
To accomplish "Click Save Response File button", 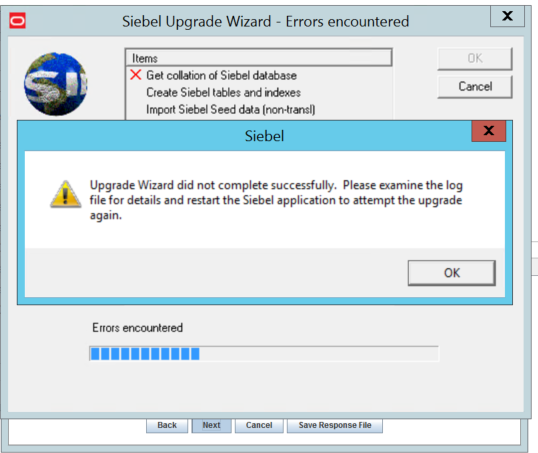I will (x=335, y=425).
